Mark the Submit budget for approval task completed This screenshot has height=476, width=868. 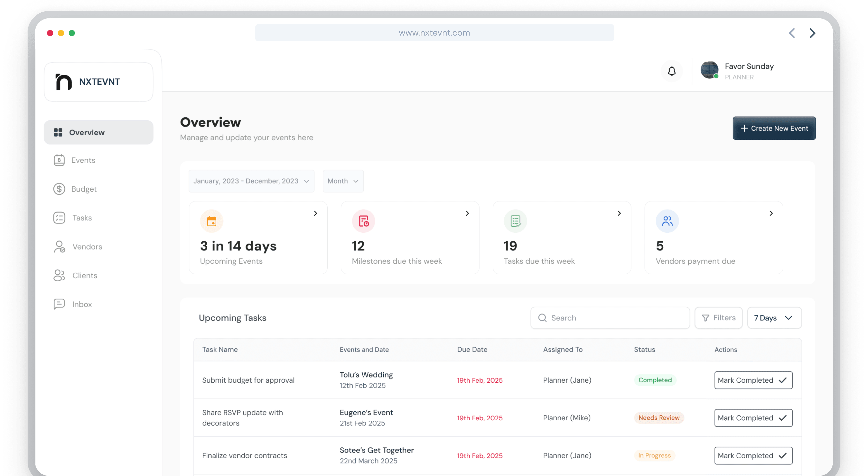coord(753,380)
